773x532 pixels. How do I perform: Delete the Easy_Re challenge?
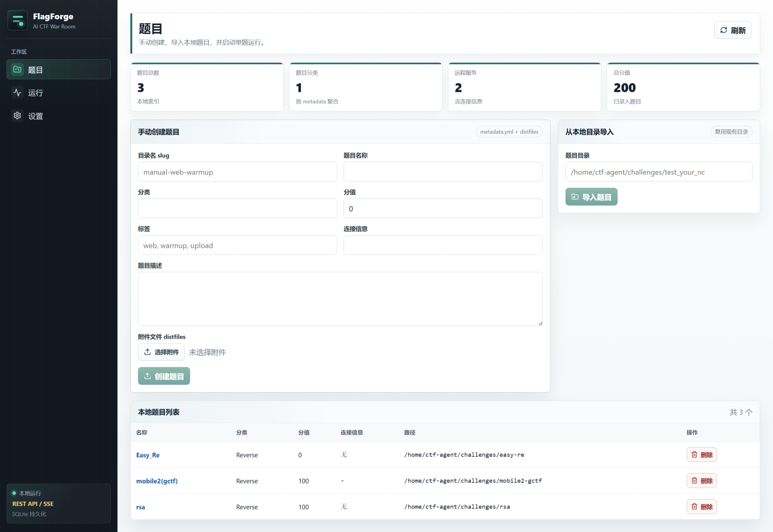[x=702, y=455]
